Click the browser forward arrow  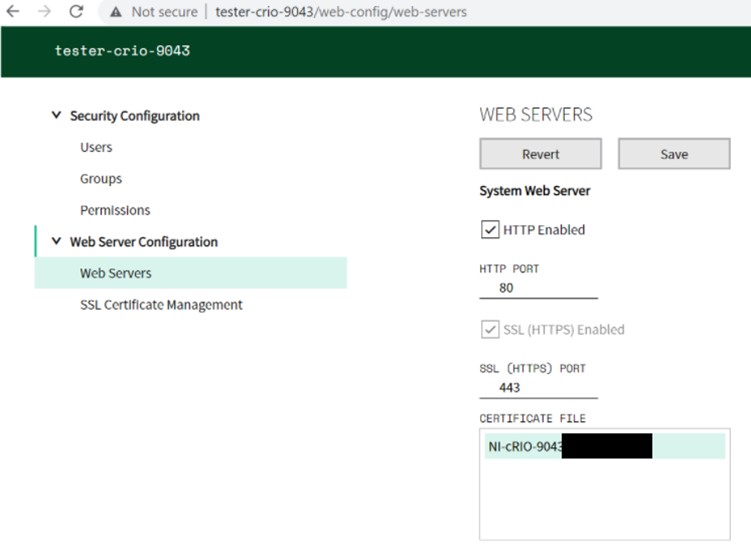44,12
